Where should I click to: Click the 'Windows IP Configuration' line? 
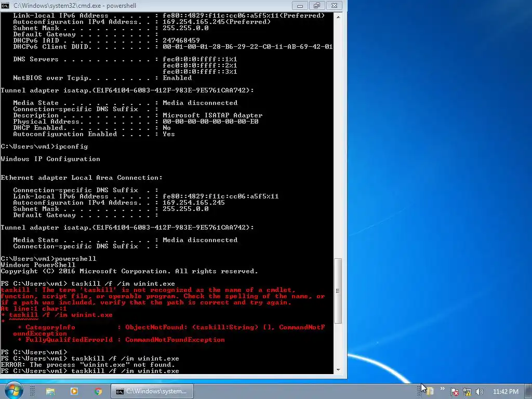click(x=50, y=159)
